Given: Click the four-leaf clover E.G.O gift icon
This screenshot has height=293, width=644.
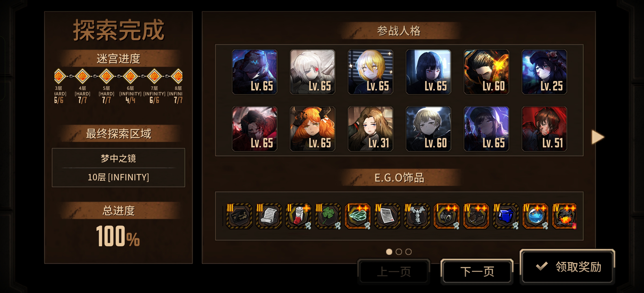Looking at the screenshot, I should (x=328, y=216).
